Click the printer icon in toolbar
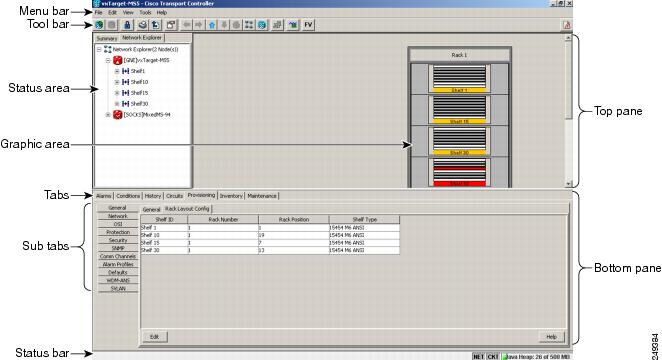Image resolution: width=662 pixels, height=360 pixels. point(143,25)
